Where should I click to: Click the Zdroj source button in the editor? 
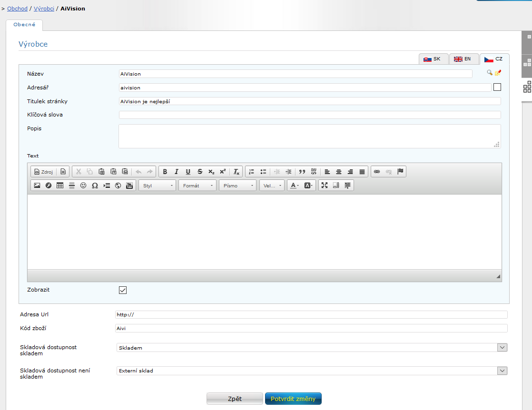point(43,172)
